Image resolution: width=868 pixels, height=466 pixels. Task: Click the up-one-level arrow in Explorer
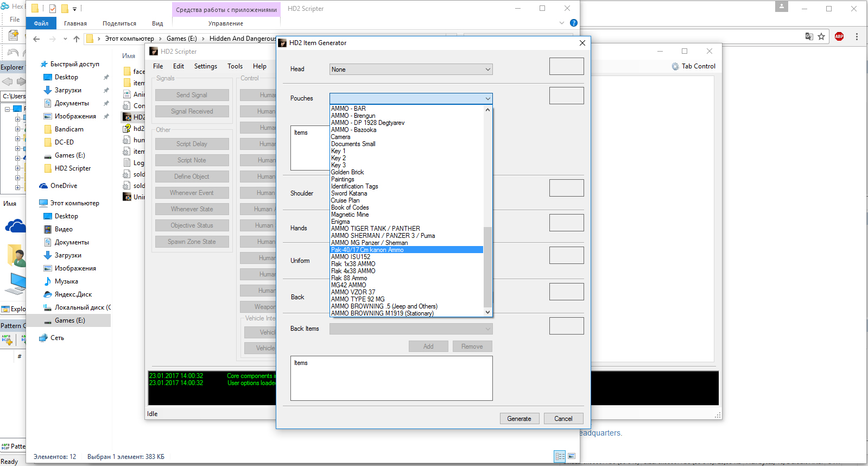pyautogui.click(x=77, y=39)
